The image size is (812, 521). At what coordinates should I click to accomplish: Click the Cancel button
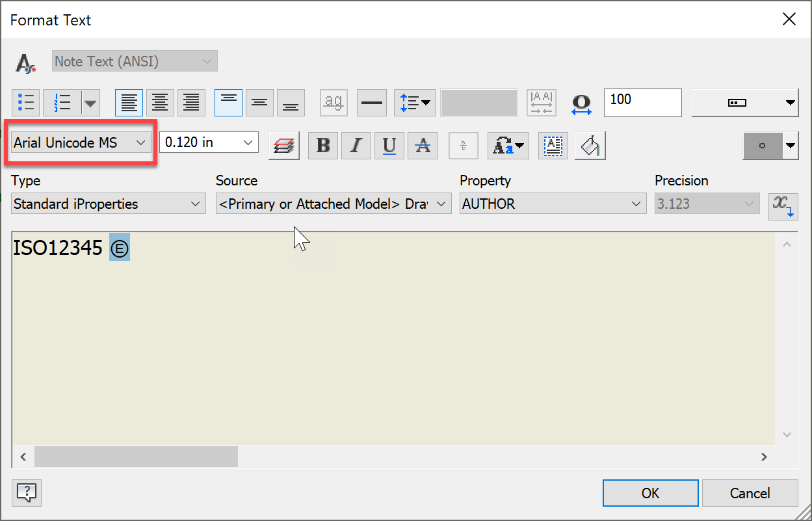click(750, 493)
